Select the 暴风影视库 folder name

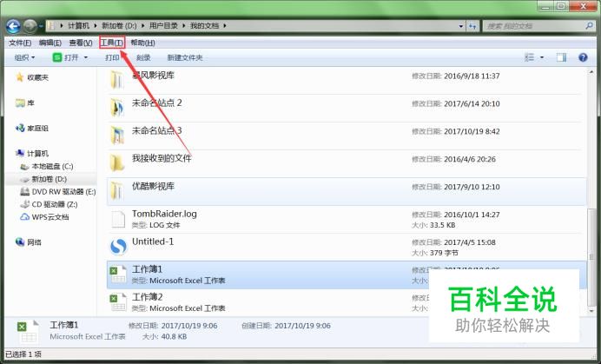click(153, 76)
